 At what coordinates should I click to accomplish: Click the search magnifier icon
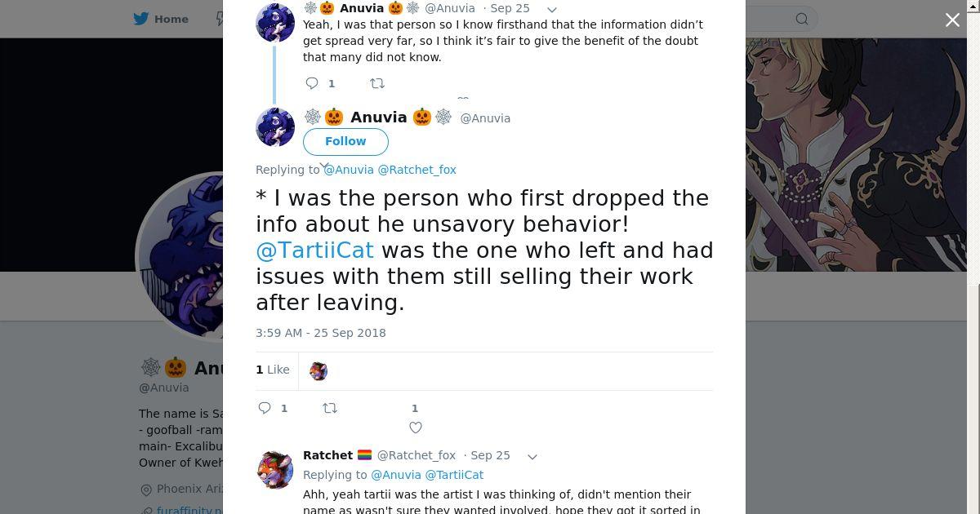pos(802,19)
